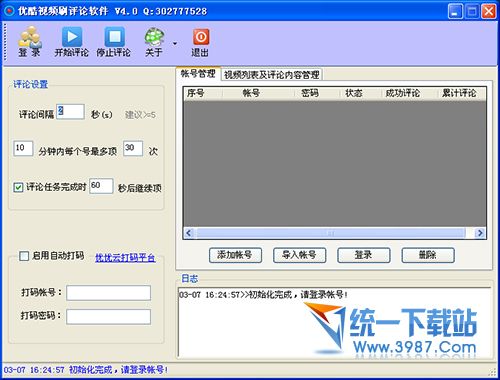Click the 添加帐号 button
The height and width of the screenshot is (380, 500).
click(x=235, y=255)
